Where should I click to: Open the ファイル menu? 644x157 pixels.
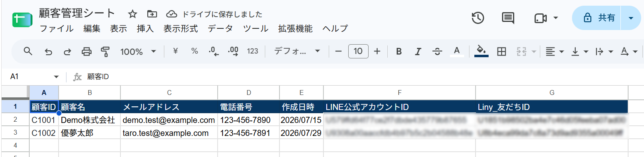(x=57, y=28)
